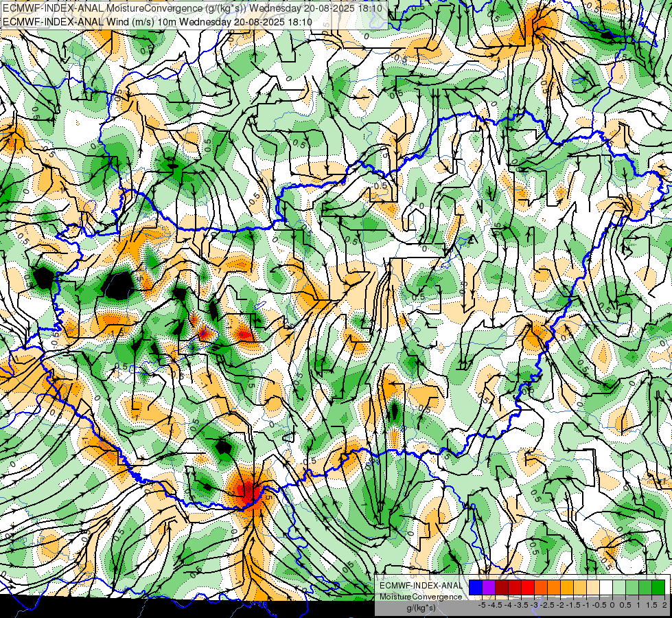Image resolution: width=672 pixels, height=618 pixels.
Task: Click the orange swatch between -2.5 and -2
Action: coord(554,588)
